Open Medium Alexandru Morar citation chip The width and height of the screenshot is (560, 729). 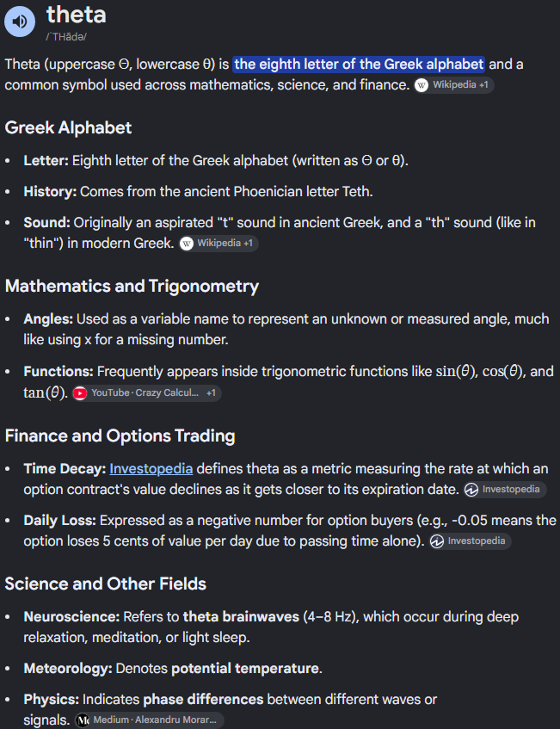[150, 720]
